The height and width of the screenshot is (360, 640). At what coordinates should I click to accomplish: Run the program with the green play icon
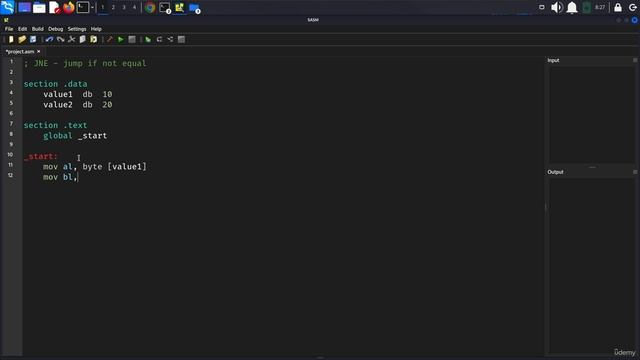[x=120, y=39]
